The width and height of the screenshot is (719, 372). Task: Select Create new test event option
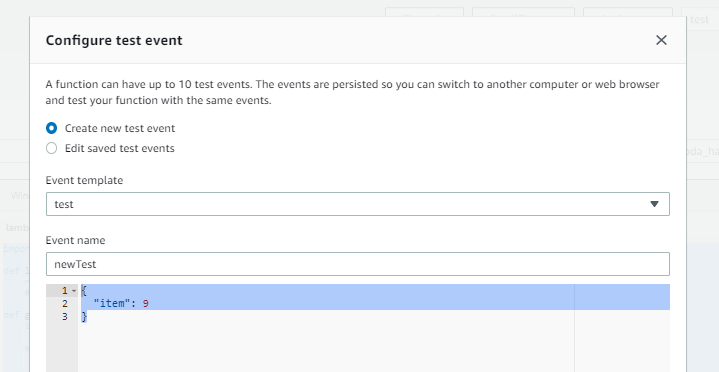tap(51, 128)
